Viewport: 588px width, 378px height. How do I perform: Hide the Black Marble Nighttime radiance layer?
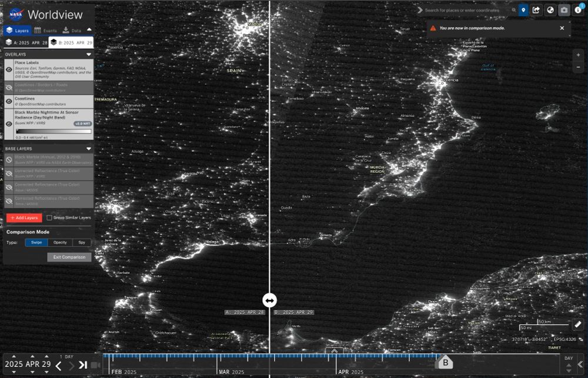tap(9, 124)
